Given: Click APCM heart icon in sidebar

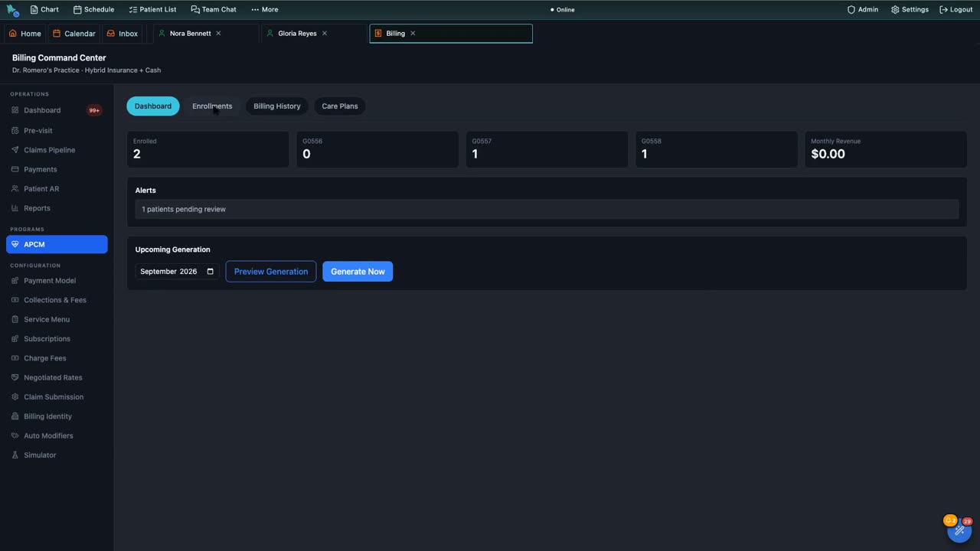Looking at the screenshot, I should pyautogui.click(x=15, y=244).
